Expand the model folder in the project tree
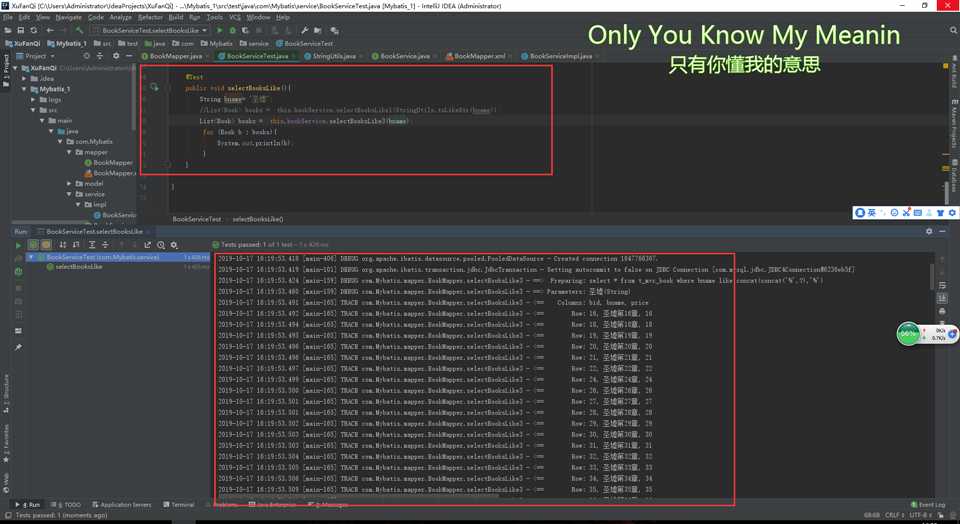960x524 pixels. pos(70,184)
